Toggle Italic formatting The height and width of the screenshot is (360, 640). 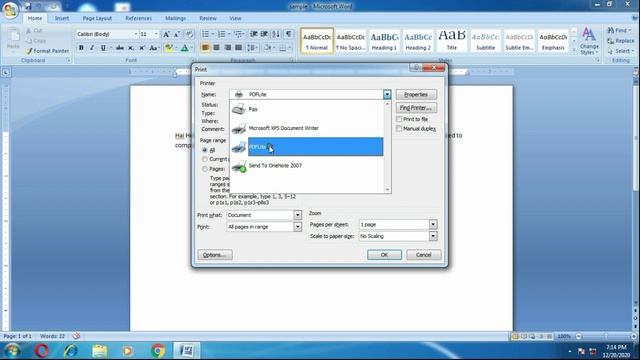[x=92, y=48]
